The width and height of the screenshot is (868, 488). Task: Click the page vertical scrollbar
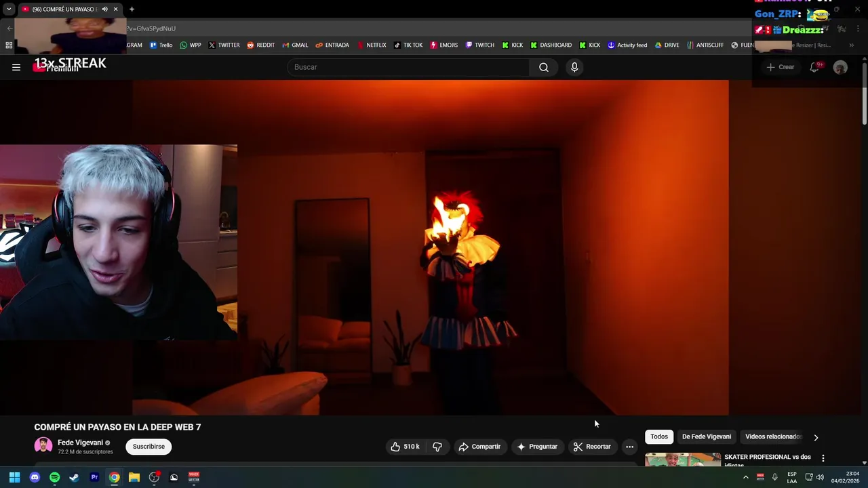click(864, 93)
